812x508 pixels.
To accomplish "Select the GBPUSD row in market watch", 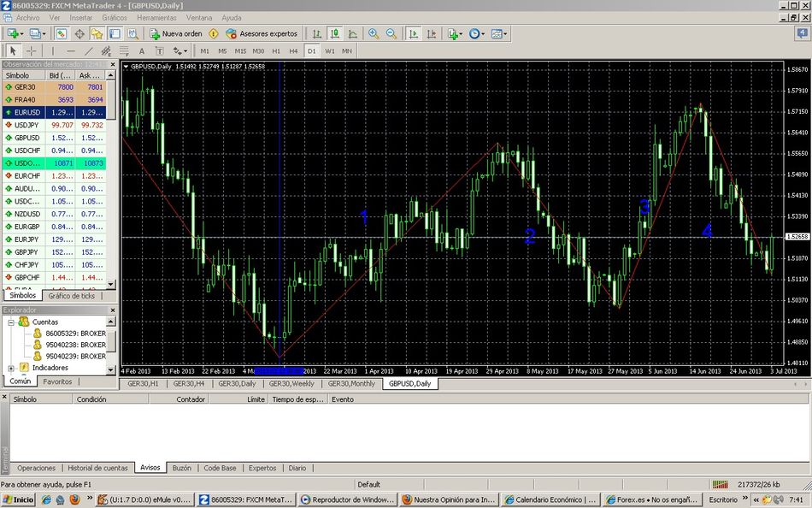I will pos(26,137).
